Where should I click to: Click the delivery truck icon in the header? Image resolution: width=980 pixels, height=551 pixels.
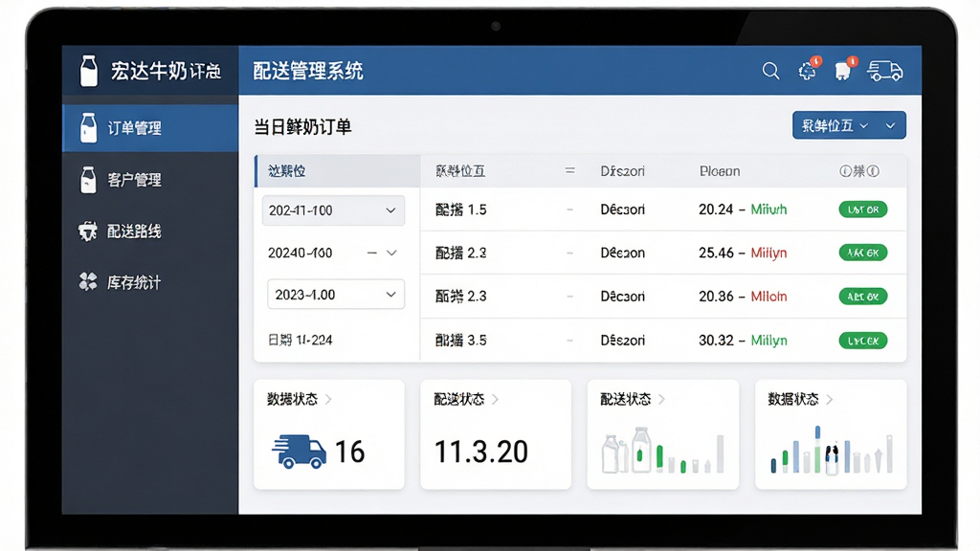885,71
